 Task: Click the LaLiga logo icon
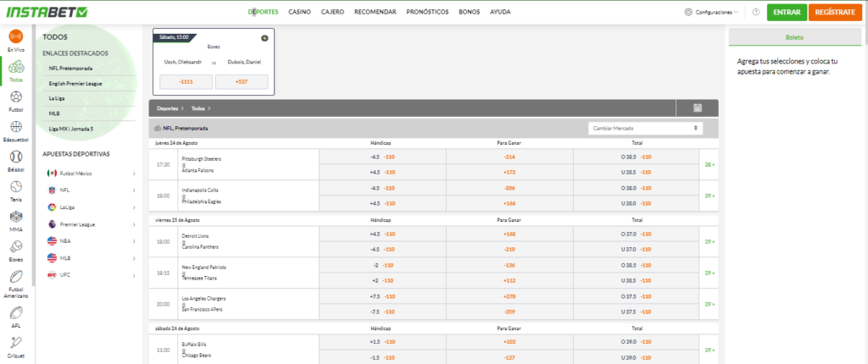[x=52, y=207]
